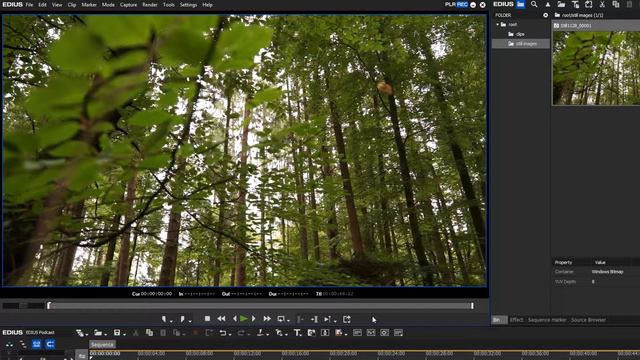Click the Voice Over icon
640x360 pixels.
[x=311, y=333]
